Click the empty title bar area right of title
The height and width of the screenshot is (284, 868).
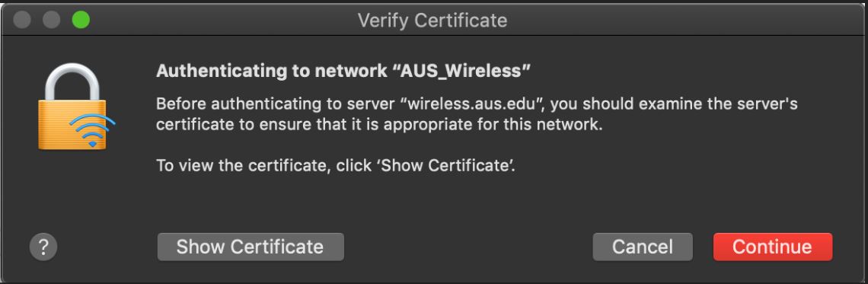point(687,21)
